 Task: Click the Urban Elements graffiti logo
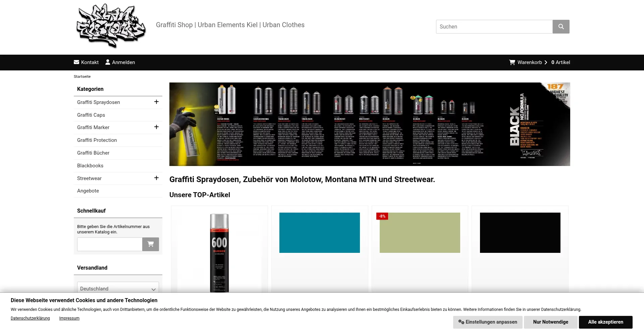pos(111,26)
